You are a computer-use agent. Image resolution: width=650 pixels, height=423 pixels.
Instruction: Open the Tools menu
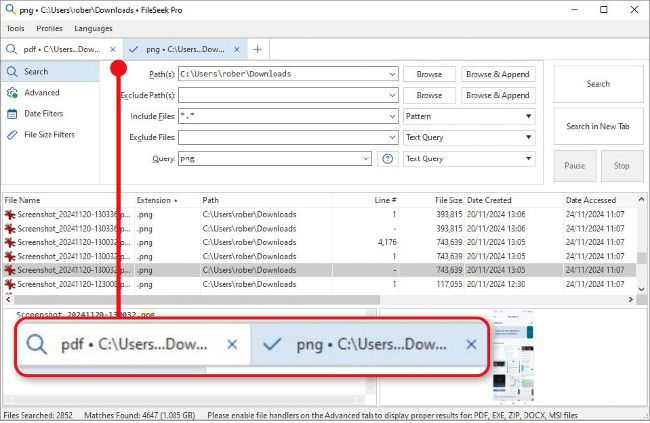pos(15,28)
